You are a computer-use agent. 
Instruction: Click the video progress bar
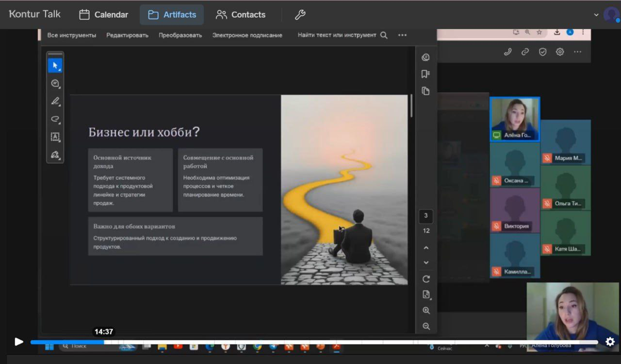310,342
